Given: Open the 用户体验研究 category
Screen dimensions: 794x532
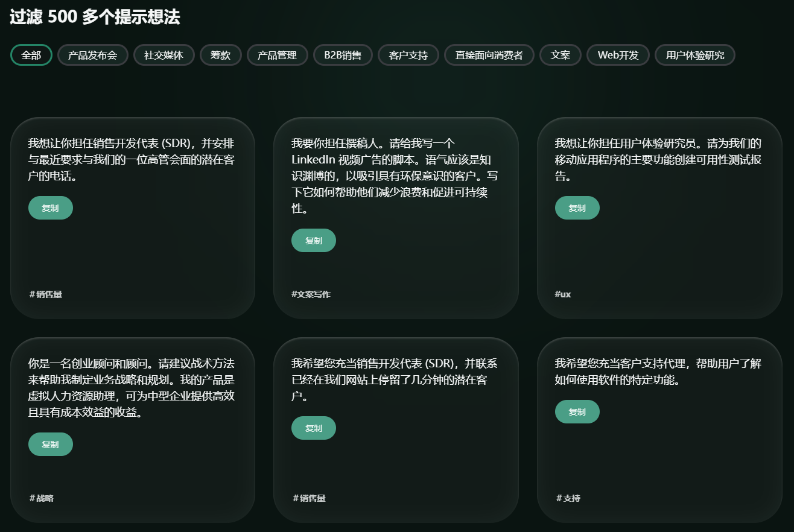Looking at the screenshot, I should [694, 54].
